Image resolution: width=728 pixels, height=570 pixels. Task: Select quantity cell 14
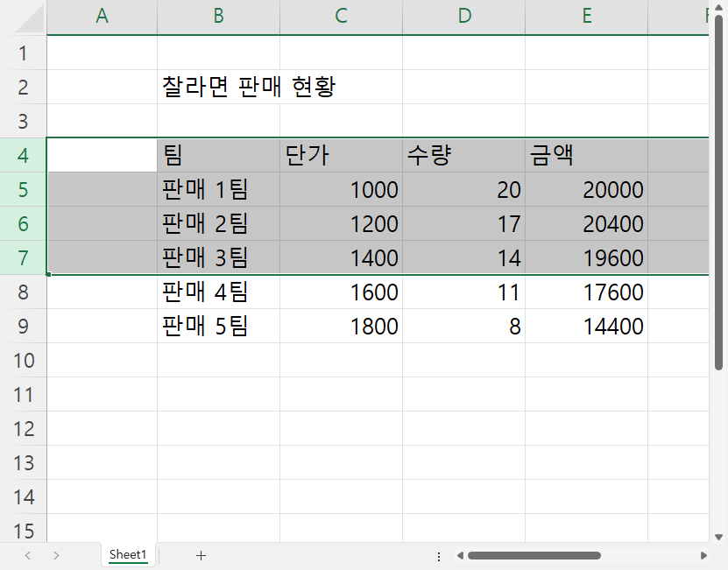463,257
